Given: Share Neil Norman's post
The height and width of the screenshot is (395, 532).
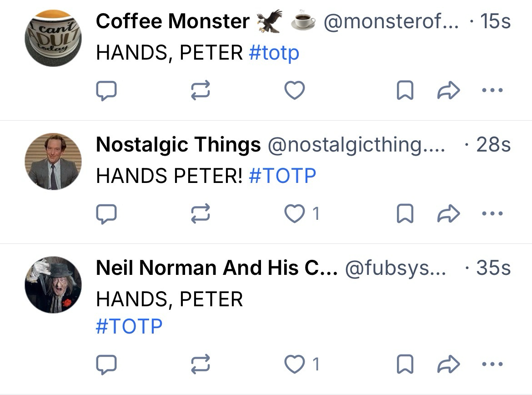Looking at the screenshot, I should point(448,364).
